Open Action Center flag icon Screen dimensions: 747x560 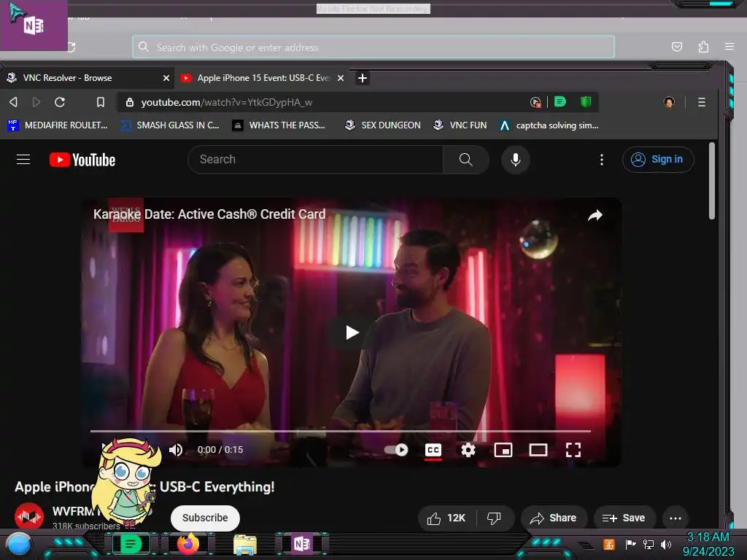[x=630, y=544]
